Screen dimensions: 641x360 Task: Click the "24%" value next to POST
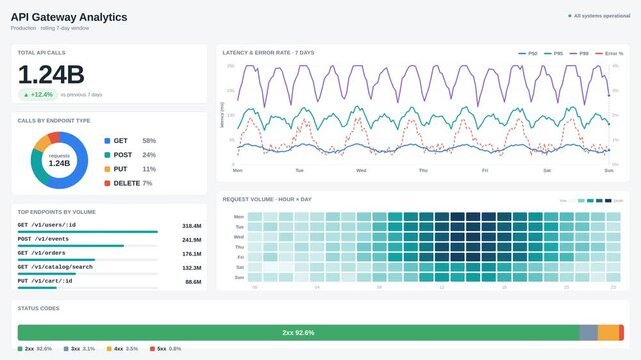click(149, 155)
